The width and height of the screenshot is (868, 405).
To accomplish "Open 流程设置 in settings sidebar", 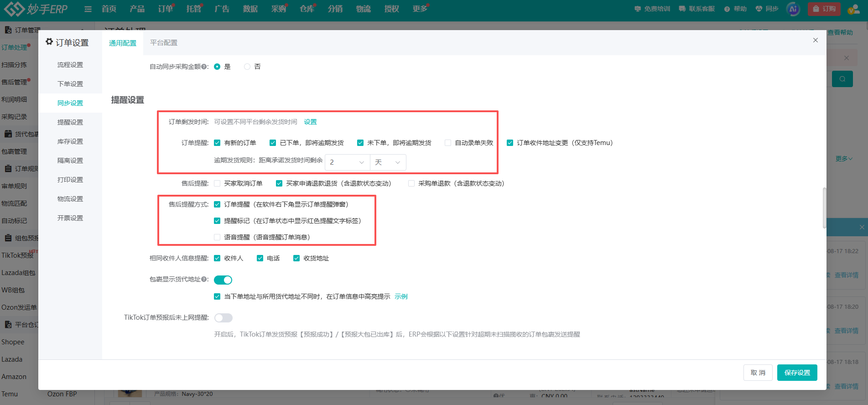I will click(70, 65).
